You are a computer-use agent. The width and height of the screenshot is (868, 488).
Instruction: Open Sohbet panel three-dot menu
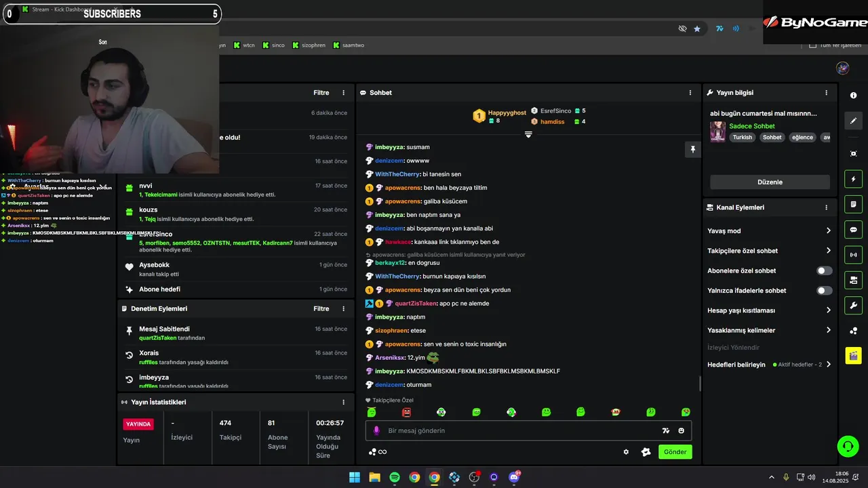click(x=690, y=93)
